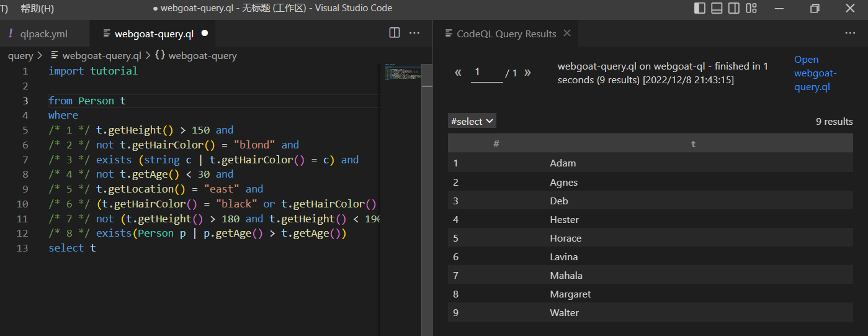Select the Horace result row

650,238
